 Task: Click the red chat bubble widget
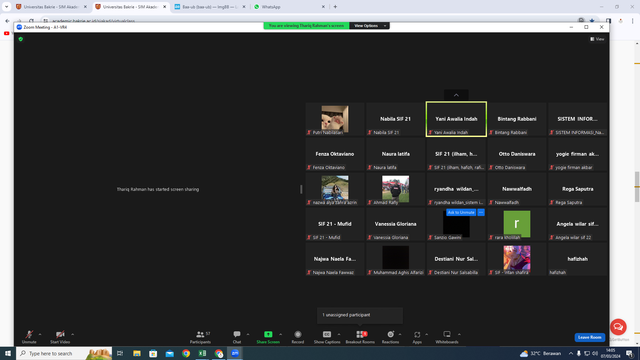pos(618,327)
